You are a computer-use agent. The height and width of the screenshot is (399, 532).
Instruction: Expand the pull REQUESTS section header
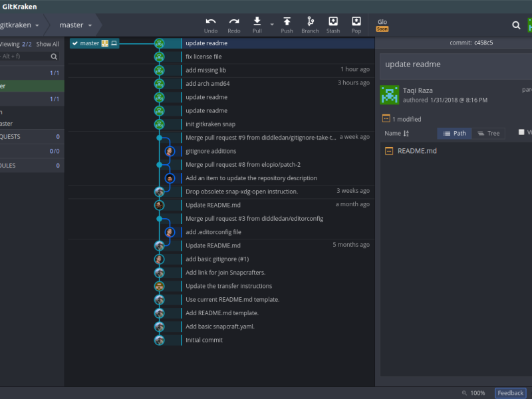tap(32, 137)
